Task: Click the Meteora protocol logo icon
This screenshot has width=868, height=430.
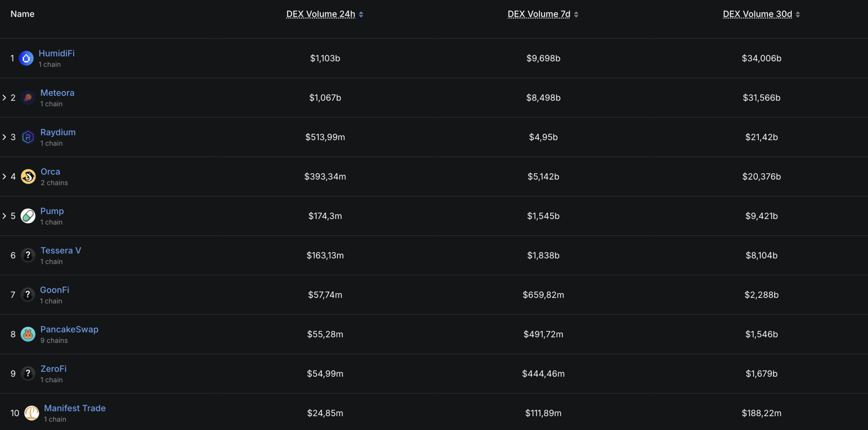Action: pos(28,98)
